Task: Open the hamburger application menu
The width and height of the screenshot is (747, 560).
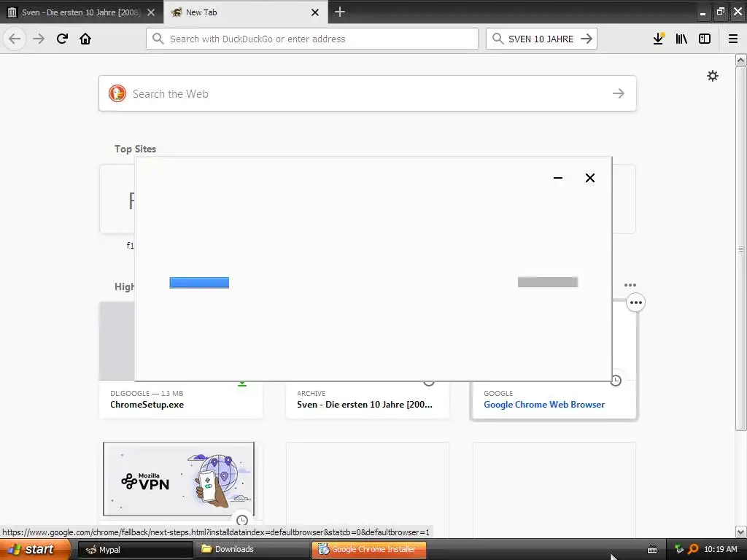Action: (x=733, y=39)
